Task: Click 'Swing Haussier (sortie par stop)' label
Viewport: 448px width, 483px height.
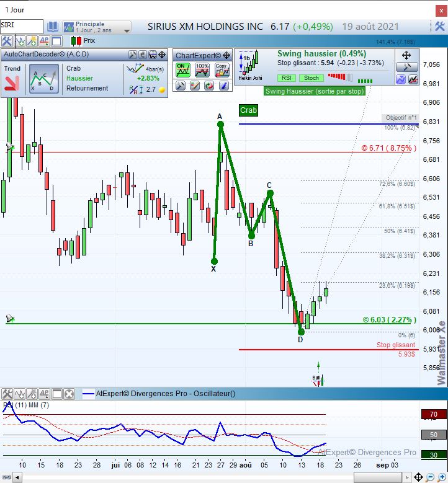Action: (315, 91)
